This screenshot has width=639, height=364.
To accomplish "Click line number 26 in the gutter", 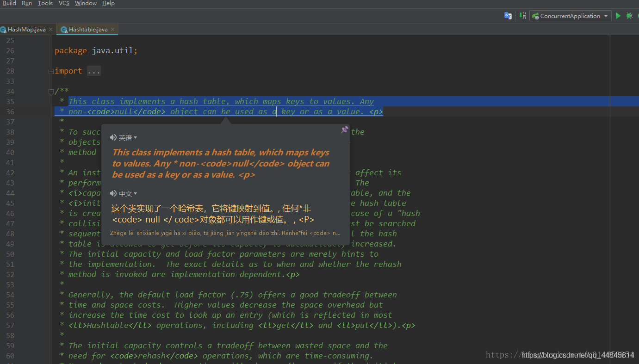I will coord(10,51).
